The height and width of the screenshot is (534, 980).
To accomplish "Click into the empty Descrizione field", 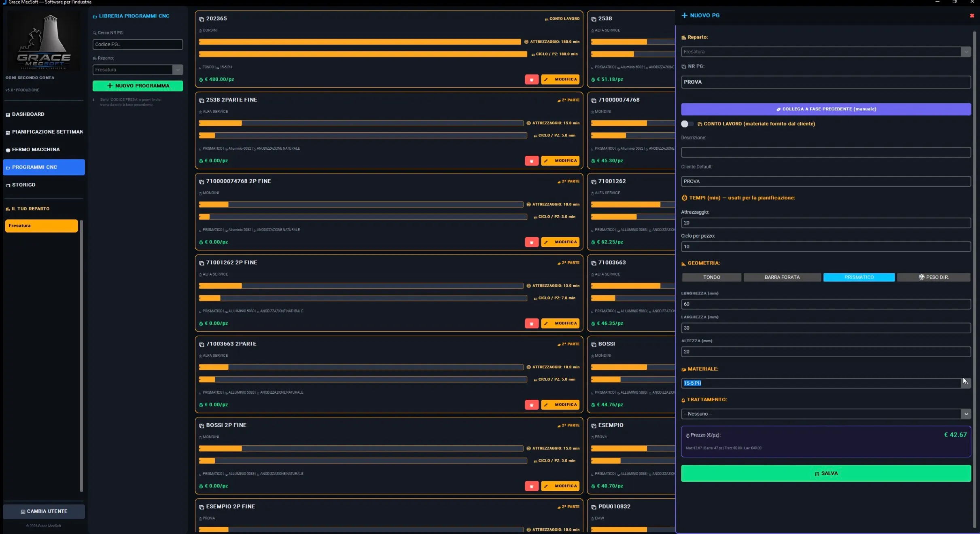I will 825,153.
